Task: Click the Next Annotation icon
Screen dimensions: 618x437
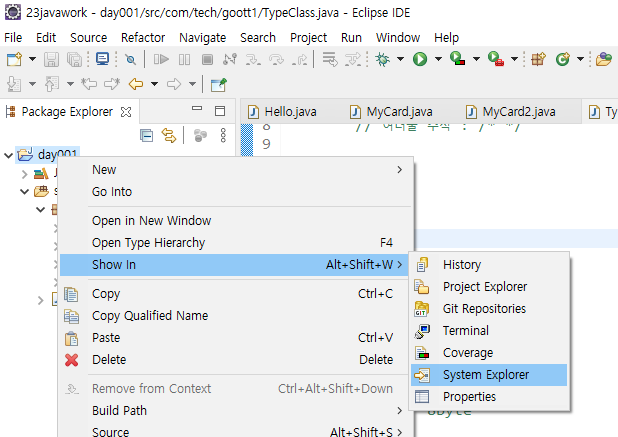Action: click(14, 84)
